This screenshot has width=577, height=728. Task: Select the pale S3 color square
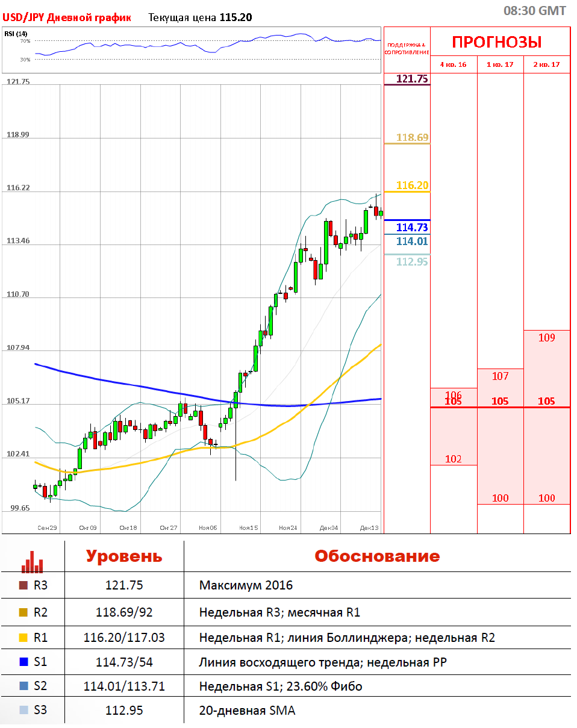coord(23,710)
